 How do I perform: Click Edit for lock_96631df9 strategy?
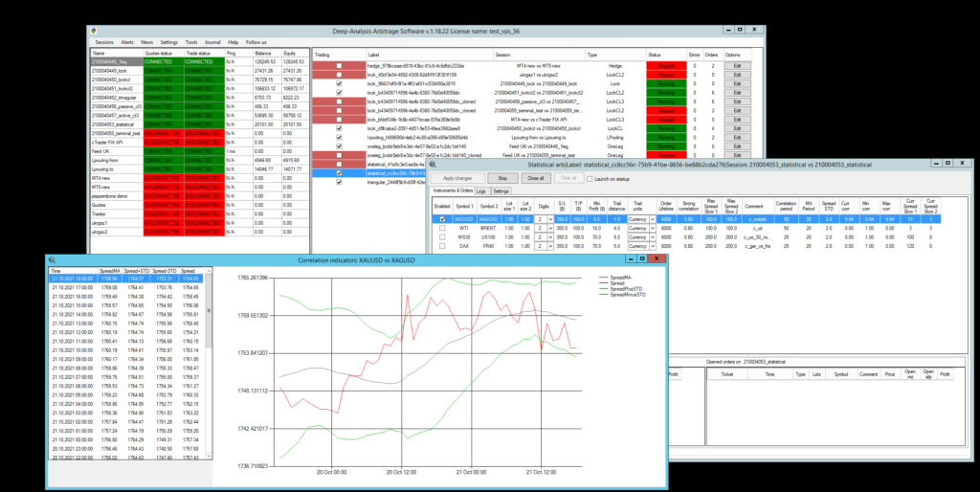pos(738,83)
